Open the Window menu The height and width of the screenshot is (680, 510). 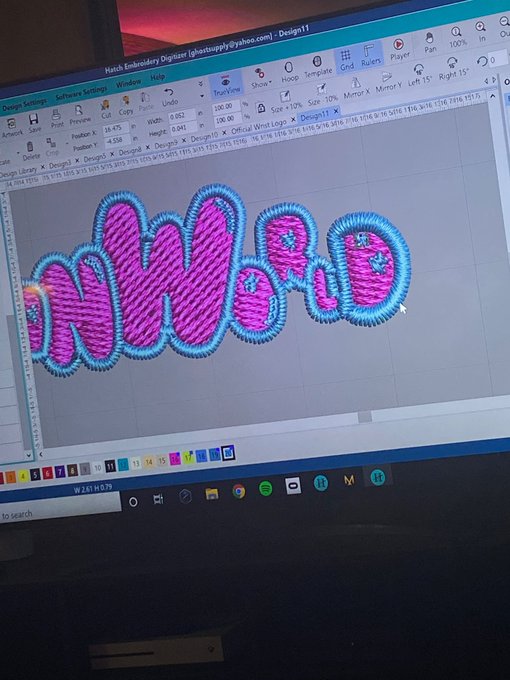point(128,83)
